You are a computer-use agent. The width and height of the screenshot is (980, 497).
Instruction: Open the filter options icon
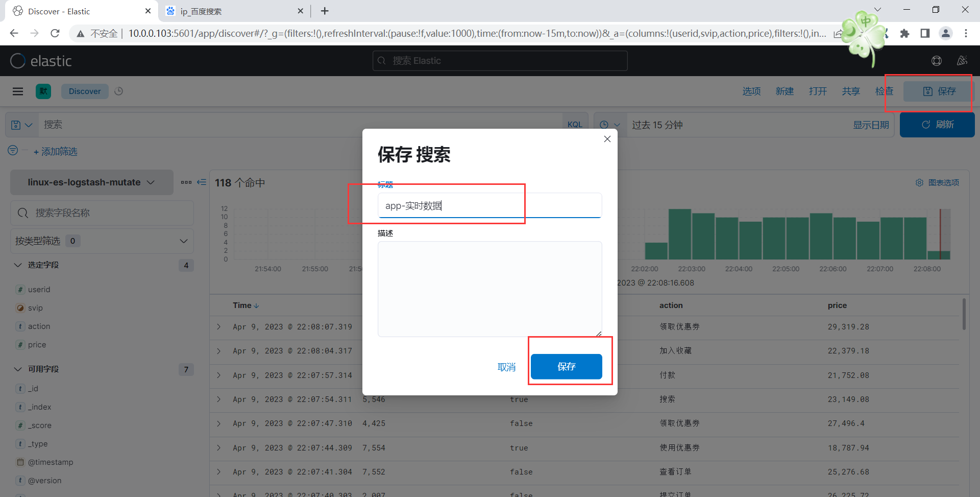click(x=13, y=150)
